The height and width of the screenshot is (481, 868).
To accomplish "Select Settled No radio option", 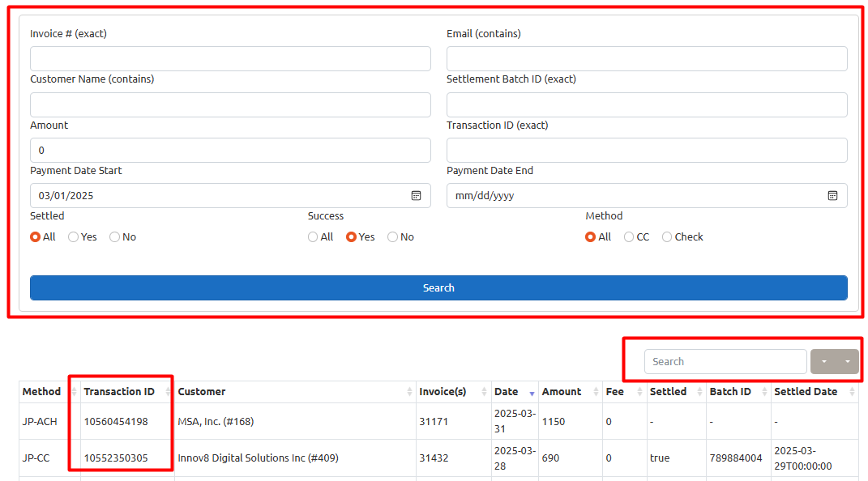I will coord(114,237).
